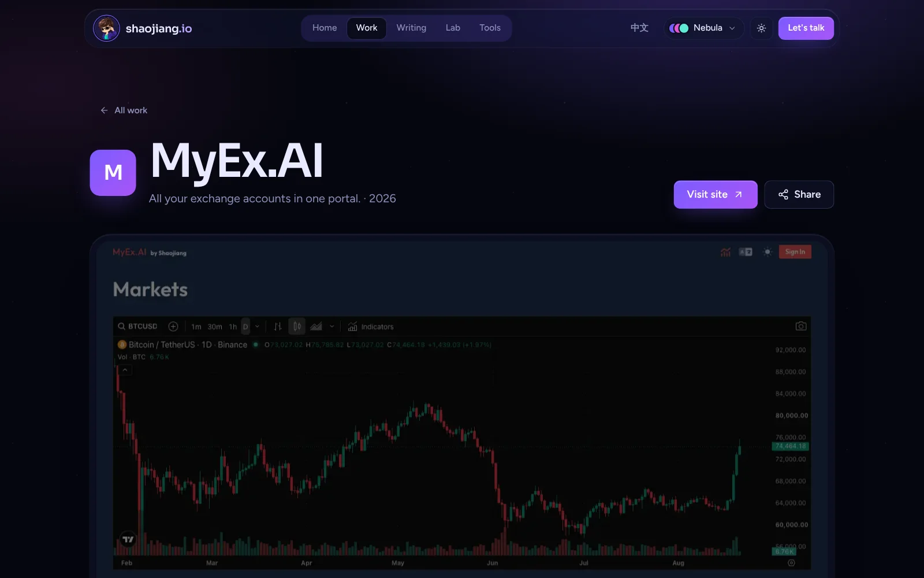Select the 1m chart interval

click(196, 327)
